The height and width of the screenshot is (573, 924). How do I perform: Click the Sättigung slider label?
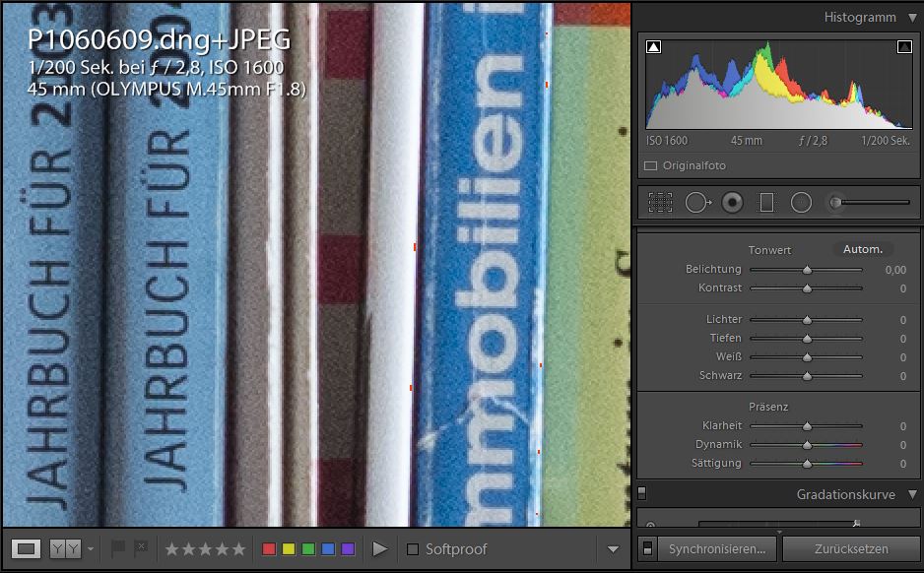(716, 463)
